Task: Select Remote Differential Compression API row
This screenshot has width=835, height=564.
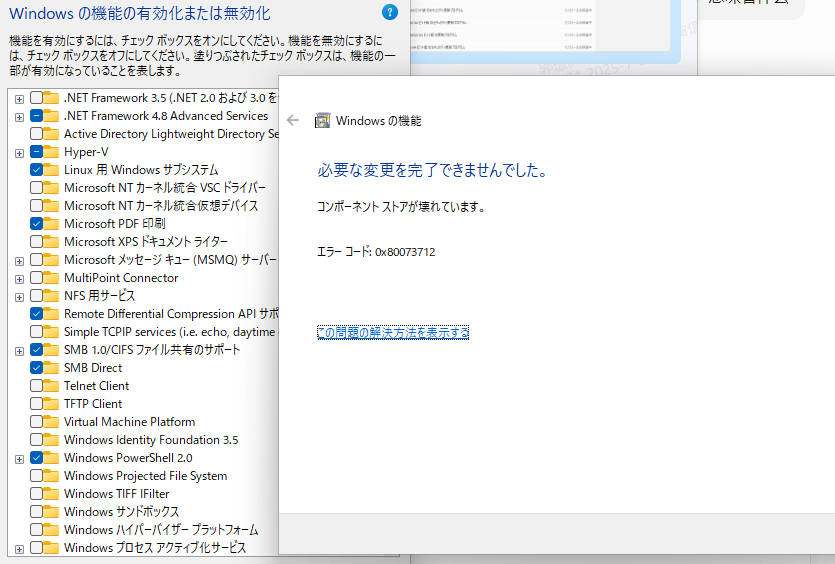Action: point(171,314)
